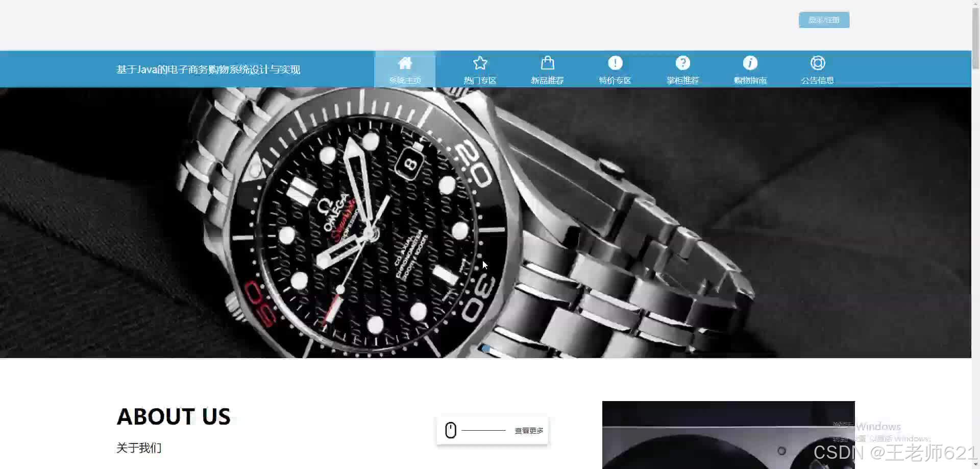Click the 登录/注册 button
980x469 pixels.
coord(824,20)
